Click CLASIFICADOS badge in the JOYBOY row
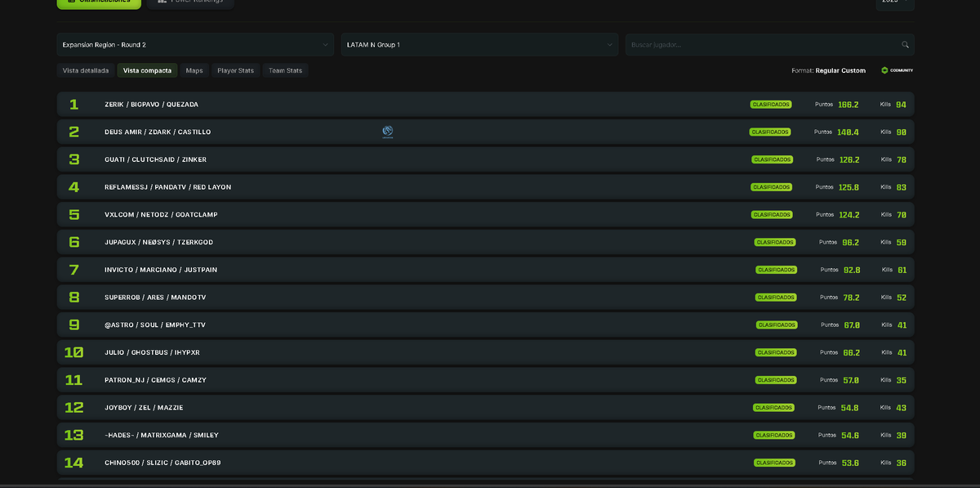The height and width of the screenshot is (488, 980). coord(773,407)
